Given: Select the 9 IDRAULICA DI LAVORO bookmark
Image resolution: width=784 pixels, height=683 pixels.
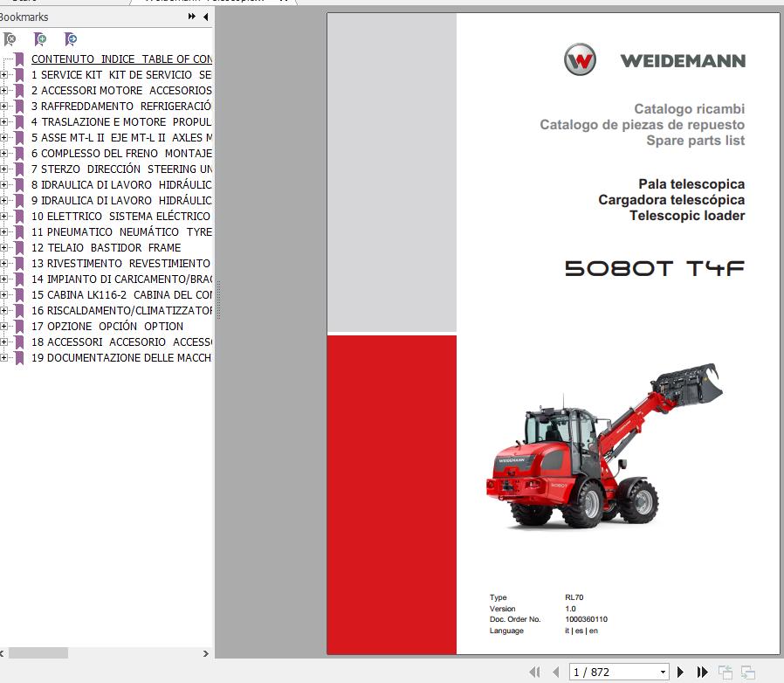Looking at the screenshot, I should pos(121,200).
